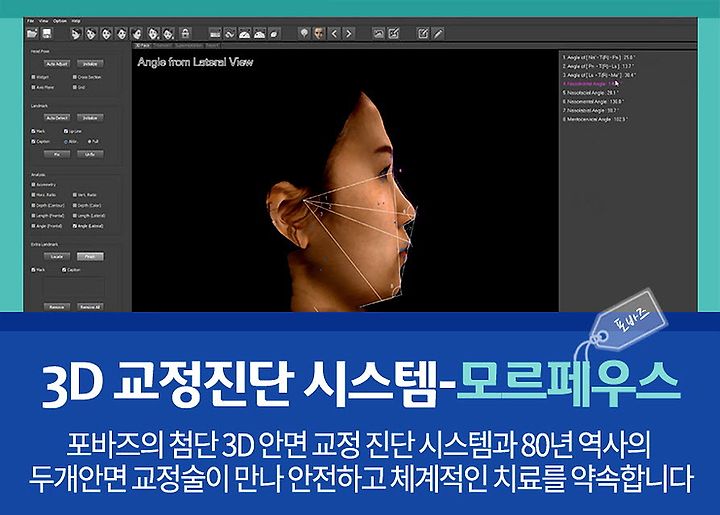Image resolution: width=720 pixels, height=515 pixels.
Task: Click the empty extra landmark list box
Action: pos(74,288)
